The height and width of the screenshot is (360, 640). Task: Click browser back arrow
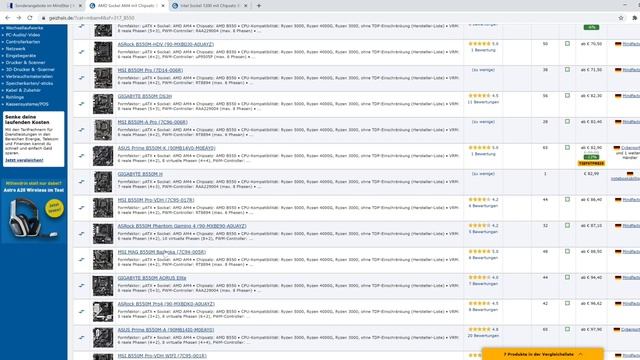click(x=7, y=18)
